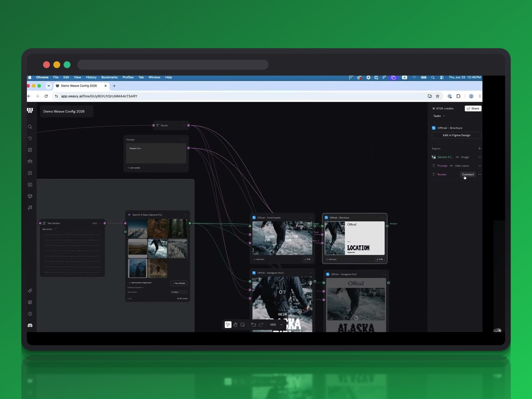The image size is (532, 399).
Task: Select the hand pan tool
Action: pos(235,325)
